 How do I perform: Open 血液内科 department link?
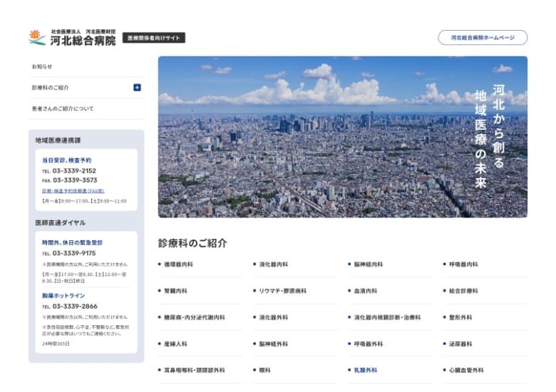point(366,291)
